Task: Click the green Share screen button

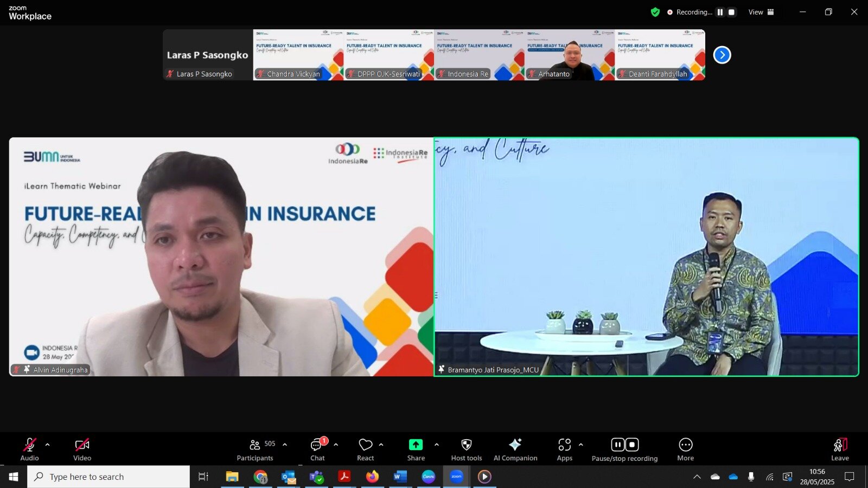Action: click(416, 450)
